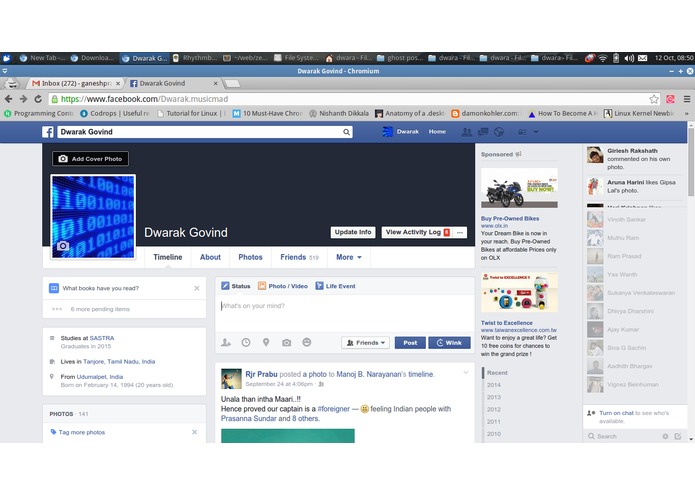Image resolution: width=695 pixels, height=494 pixels.
Task: Open the Buy Pre-Owned Bikes ad thumbnail
Action: [519, 188]
